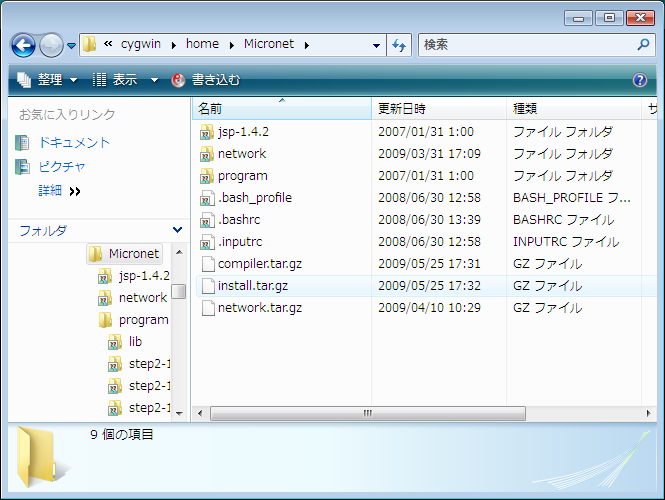Show hidden breadcrumb parents chevron
Screen dimensions: 665x500
pos(108,44)
